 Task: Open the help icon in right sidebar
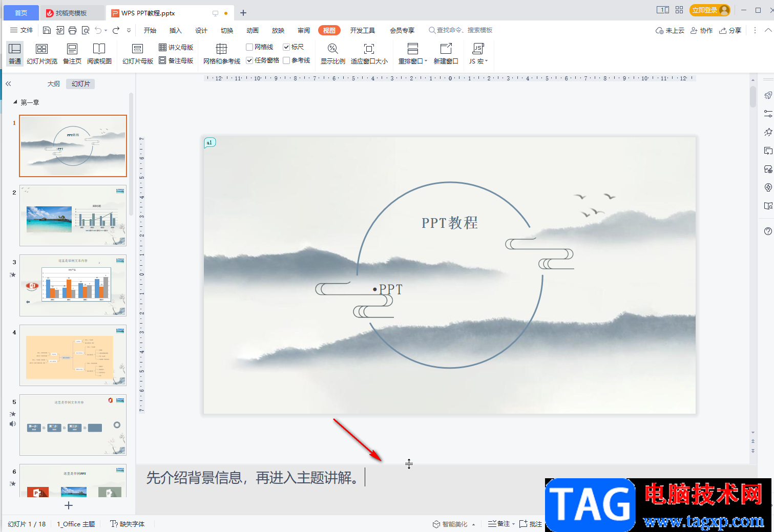[x=768, y=231]
